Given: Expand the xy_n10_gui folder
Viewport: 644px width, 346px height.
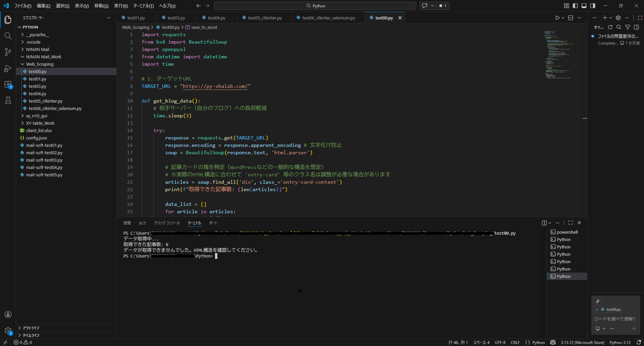Looking at the screenshot, I should [x=37, y=116].
